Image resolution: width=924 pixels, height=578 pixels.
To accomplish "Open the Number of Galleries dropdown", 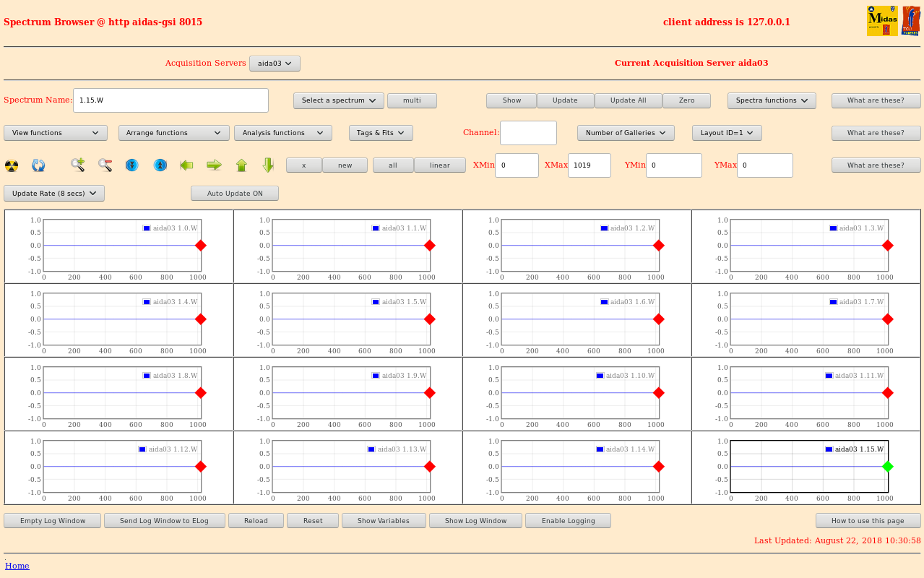I will (x=626, y=133).
